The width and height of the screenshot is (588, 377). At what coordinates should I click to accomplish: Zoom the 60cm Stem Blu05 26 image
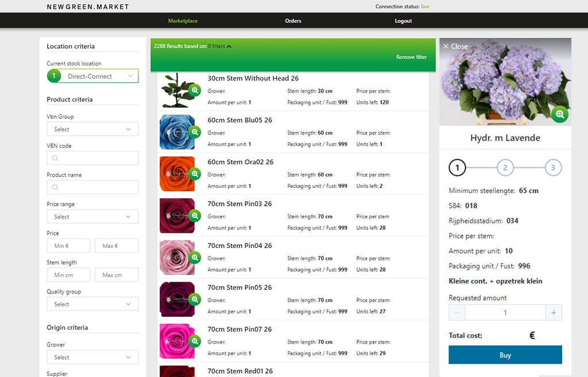point(195,132)
